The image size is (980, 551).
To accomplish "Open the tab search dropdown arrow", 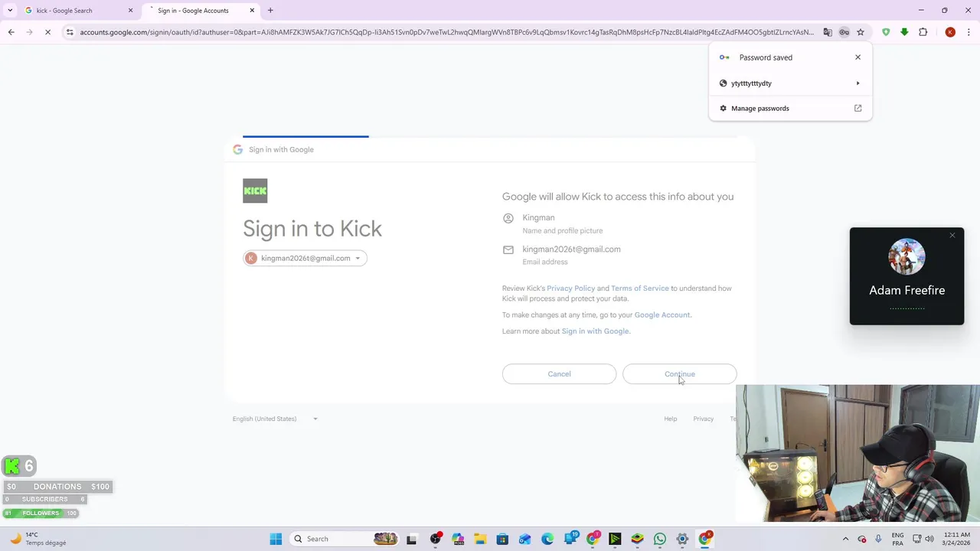I will (x=10, y=11).
